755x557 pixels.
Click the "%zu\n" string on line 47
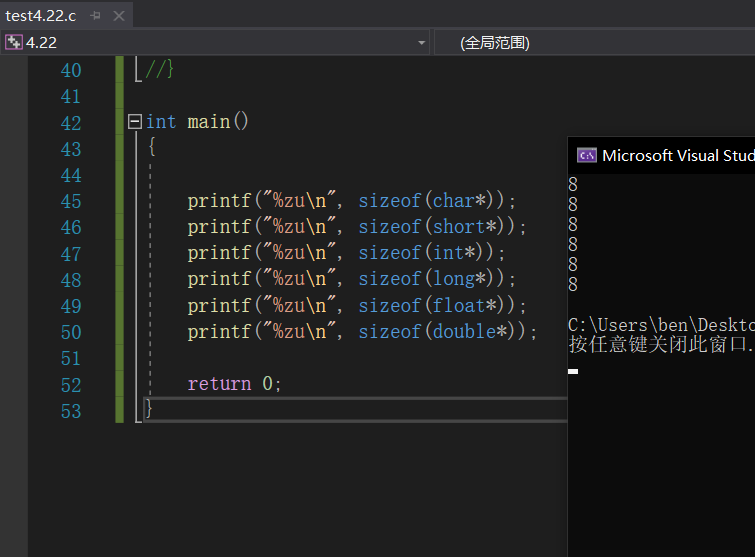coord(298,252)
